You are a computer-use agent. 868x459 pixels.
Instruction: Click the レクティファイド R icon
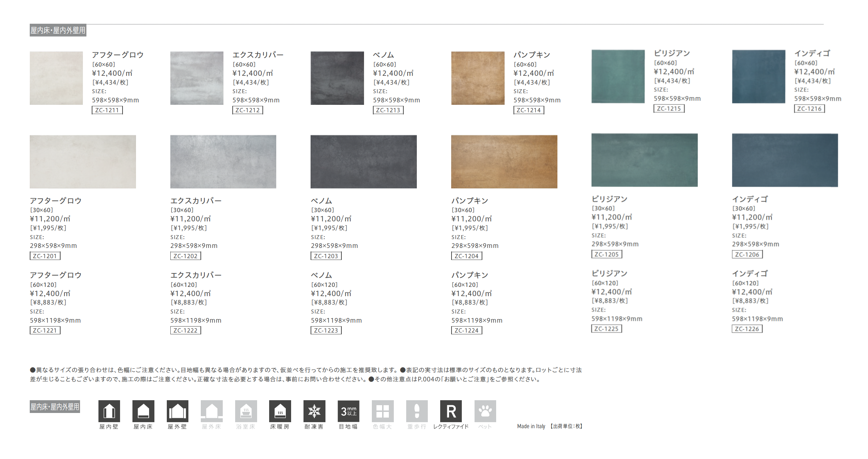pyautogui.click(x=451, y=411)
